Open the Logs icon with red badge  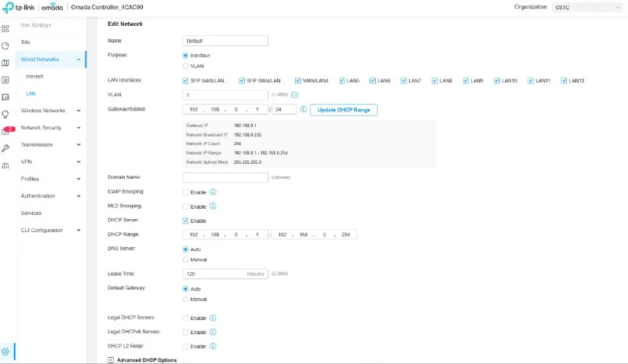pyautogui.click(x=5, y=131)
